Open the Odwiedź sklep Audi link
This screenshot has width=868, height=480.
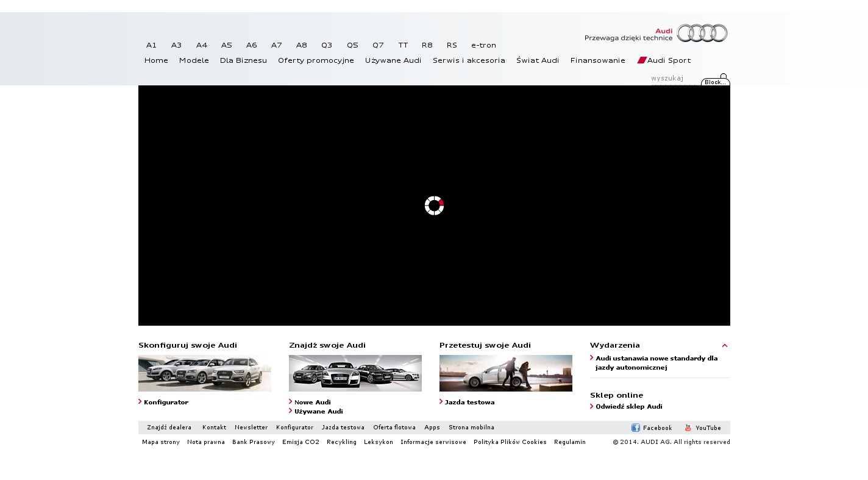[x=628, y=406]
